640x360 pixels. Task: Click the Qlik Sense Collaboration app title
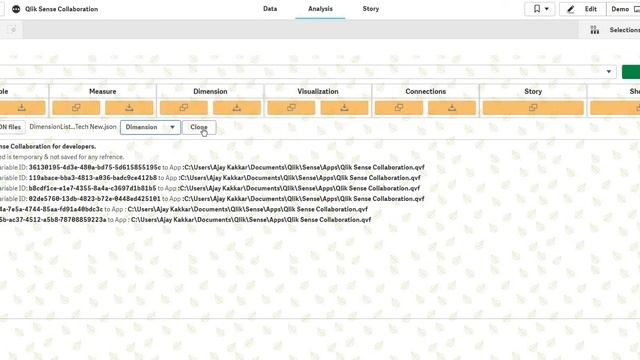[62, 9]
